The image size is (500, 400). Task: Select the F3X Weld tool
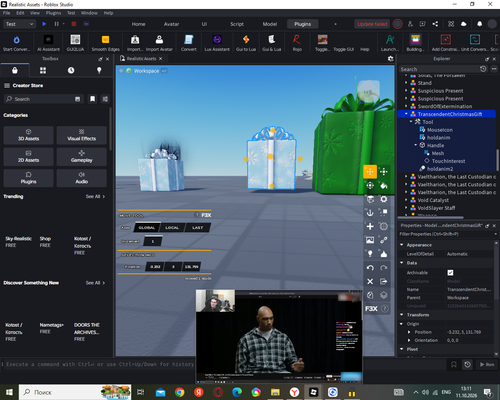(x=384, y=240)
